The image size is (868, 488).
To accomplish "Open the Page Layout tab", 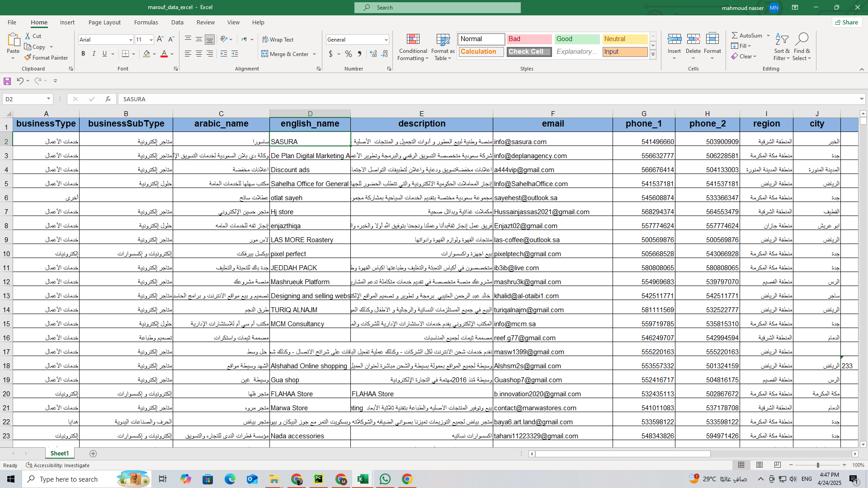I will [104, 22].
